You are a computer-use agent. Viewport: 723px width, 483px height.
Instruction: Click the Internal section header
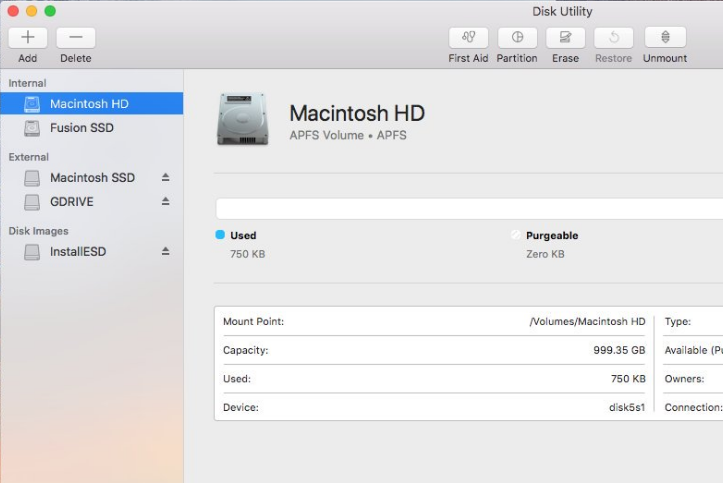point(27,83)
